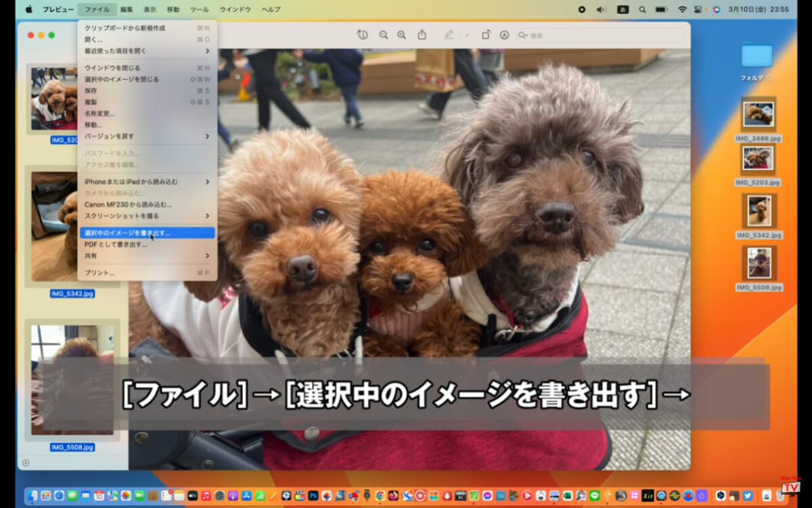The image size is (812, 508).
Task: Expand the 共有 submenu
Action: click(147, 256)
